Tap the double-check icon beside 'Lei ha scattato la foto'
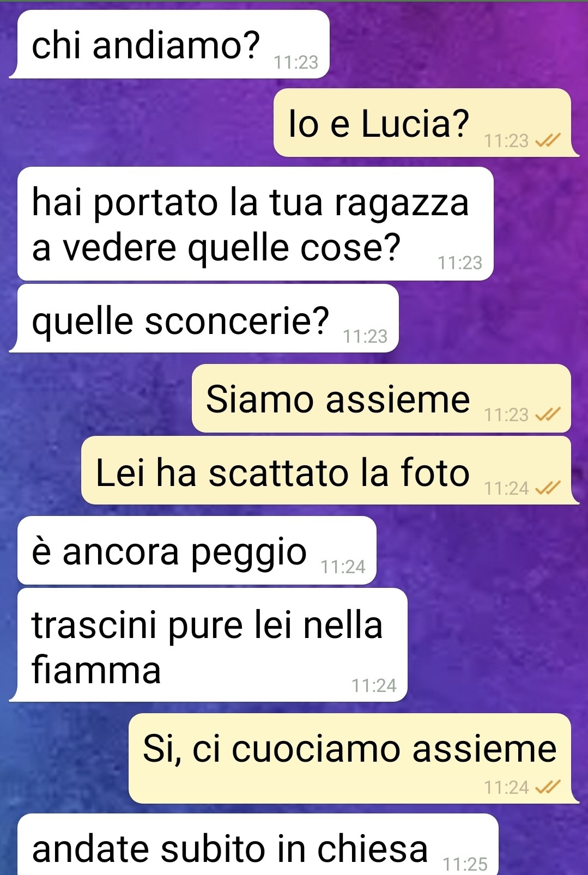This screenshot has width=588, height=875. [548, 488]
